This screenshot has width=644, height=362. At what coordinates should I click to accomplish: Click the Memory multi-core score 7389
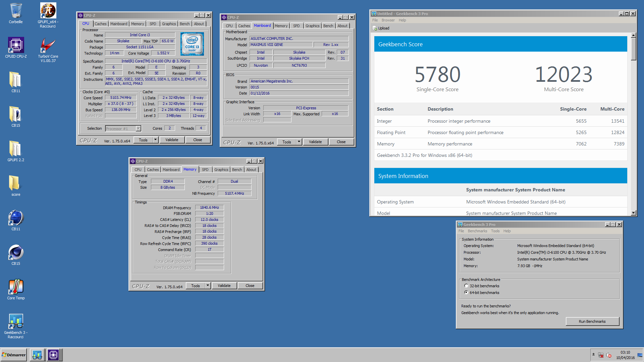point(619,144)
